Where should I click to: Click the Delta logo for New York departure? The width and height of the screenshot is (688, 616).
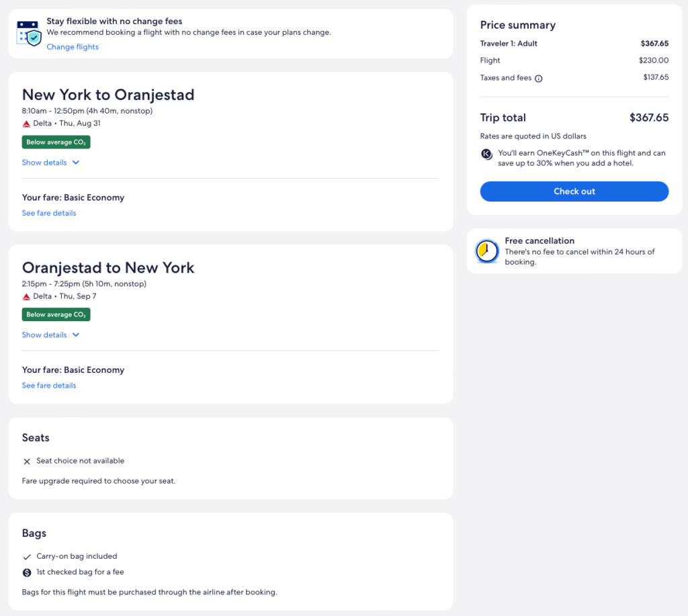pyautogui.click(x=27, y=124)
